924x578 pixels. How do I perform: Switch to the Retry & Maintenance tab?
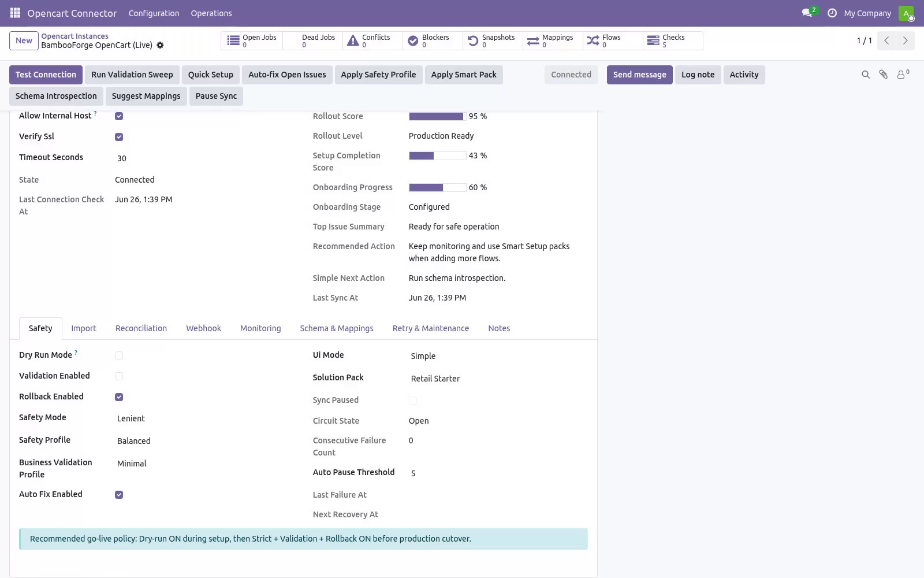(x=431, y=328)
